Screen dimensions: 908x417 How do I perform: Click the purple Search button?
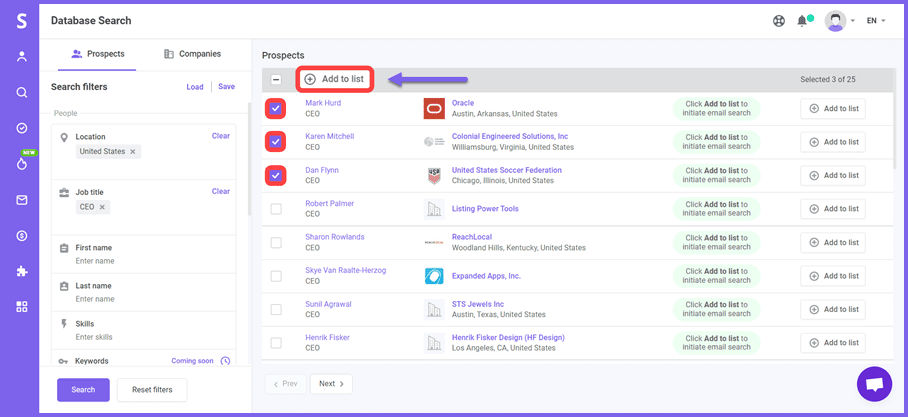pyautogui.click(x=83, y=389)
